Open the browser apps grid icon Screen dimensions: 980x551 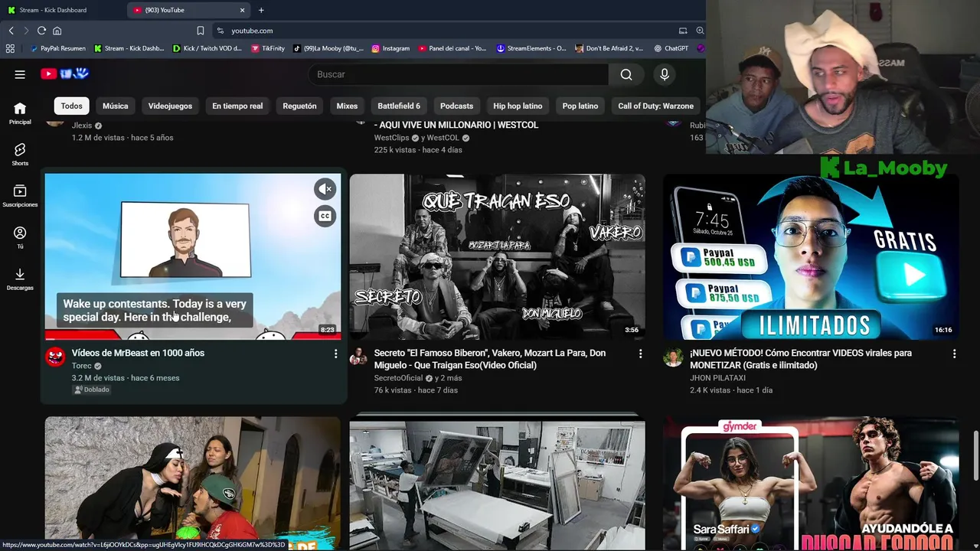tap(10, 48)
